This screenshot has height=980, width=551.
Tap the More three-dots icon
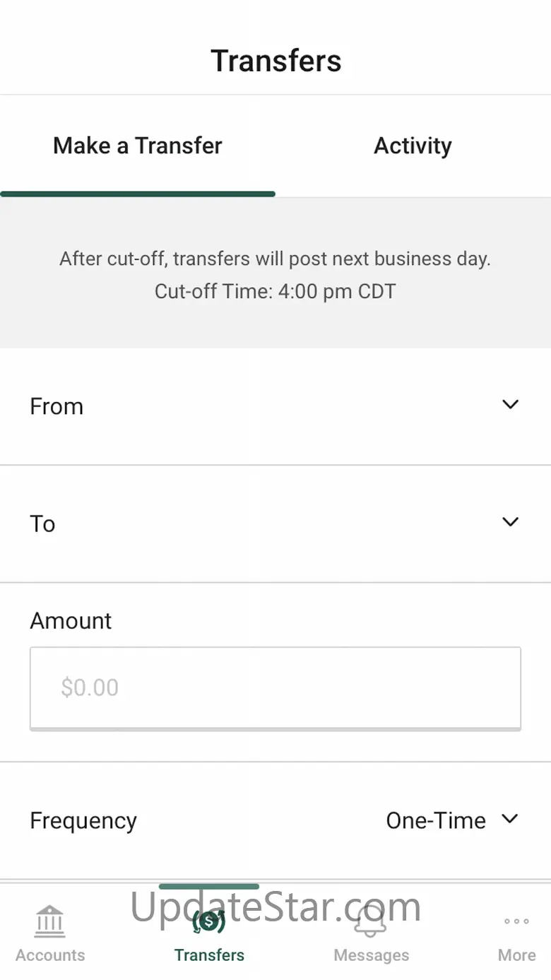pos(516,921)
